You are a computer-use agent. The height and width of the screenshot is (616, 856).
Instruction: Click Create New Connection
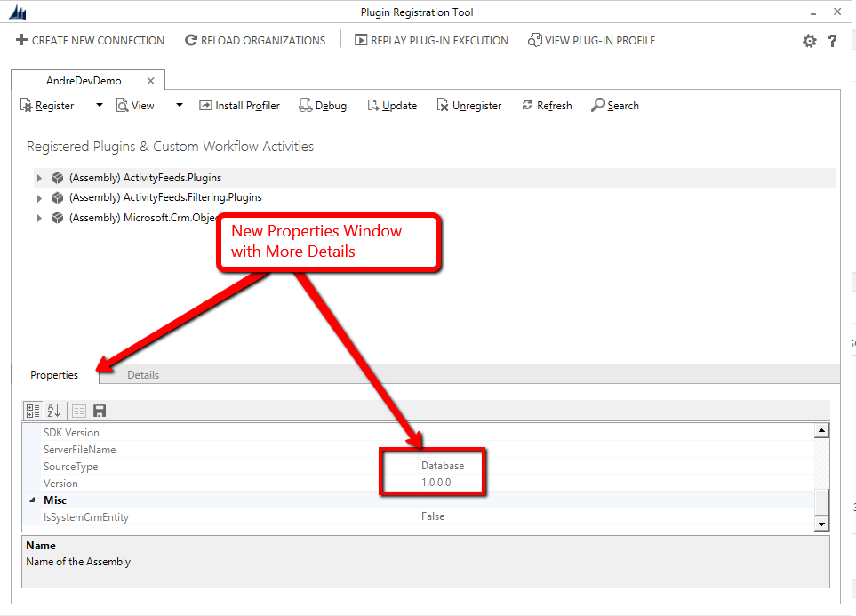coord(90,41)
